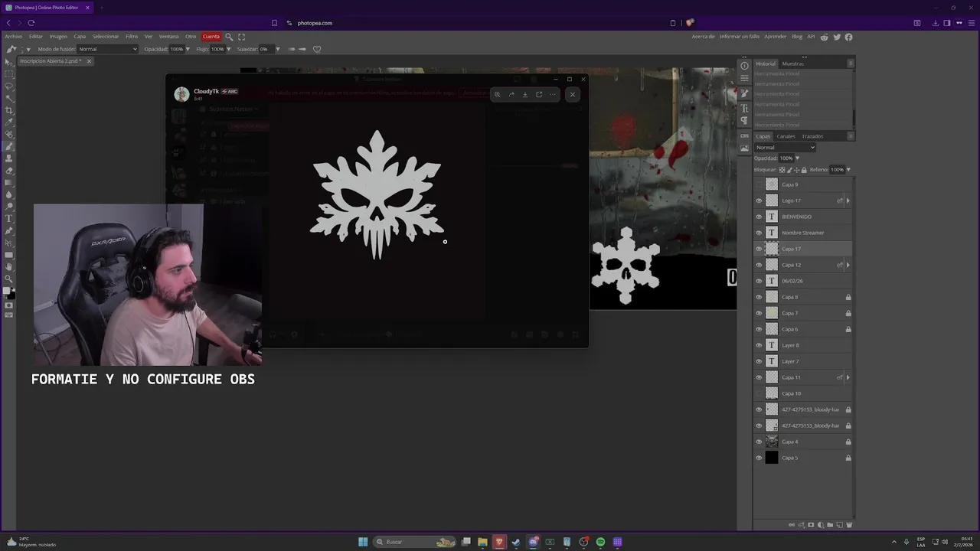
Task: Select the Dodge tool
Action: pyautogui.click(x=9, y=207)
